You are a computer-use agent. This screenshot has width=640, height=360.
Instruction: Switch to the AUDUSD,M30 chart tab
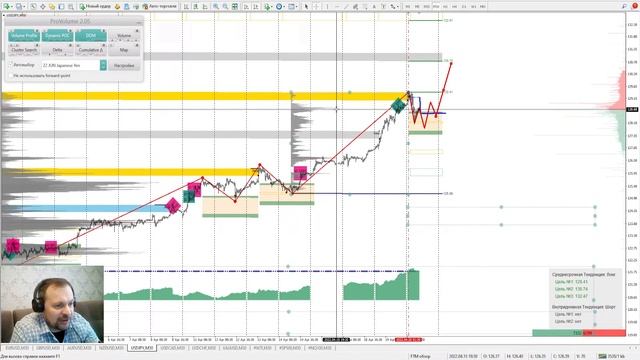tap(79, 348)
